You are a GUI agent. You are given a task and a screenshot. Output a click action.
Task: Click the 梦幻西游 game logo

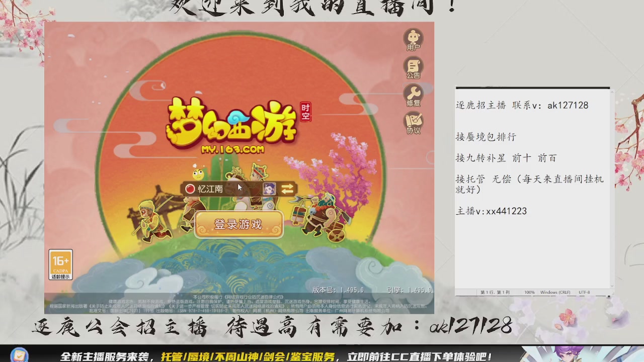coord(231,126)
